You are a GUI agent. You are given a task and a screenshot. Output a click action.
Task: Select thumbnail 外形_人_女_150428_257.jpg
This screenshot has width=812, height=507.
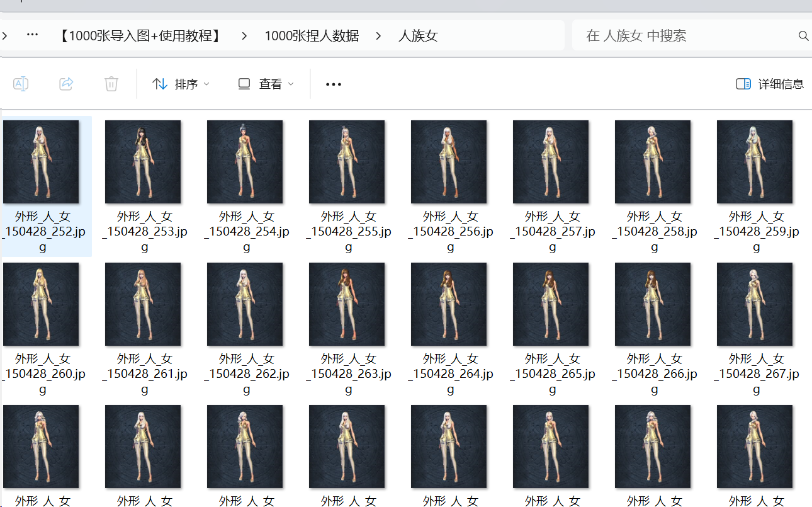[x=551, y=162]
